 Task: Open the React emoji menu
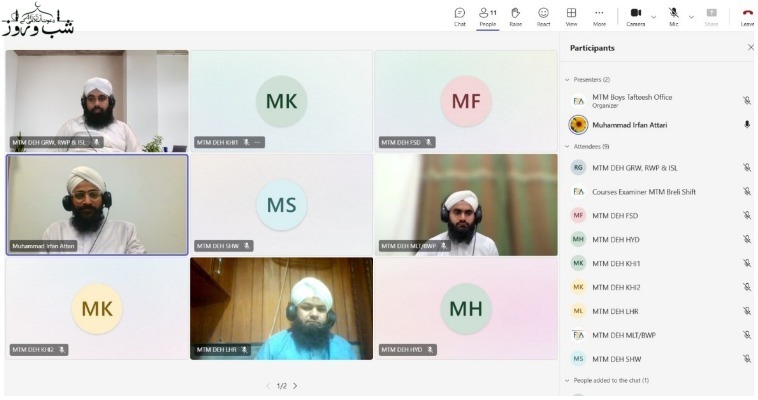pyautogui.click(x=543, y=15)
